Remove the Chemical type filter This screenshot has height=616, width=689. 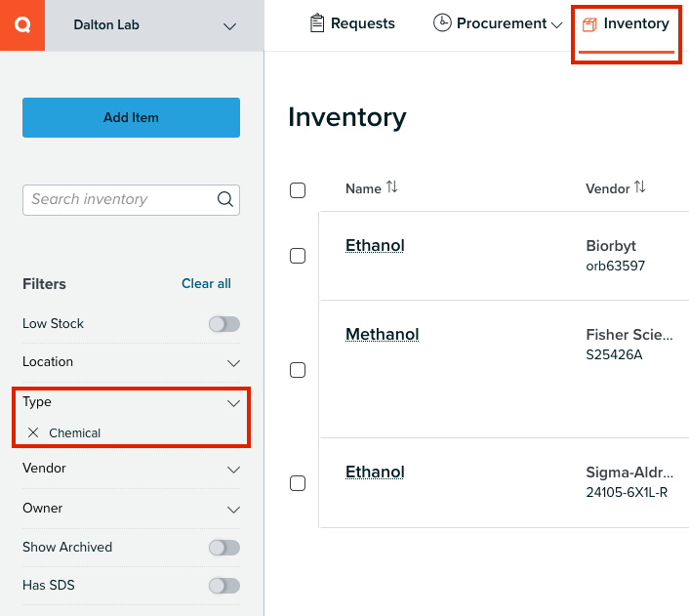(33, 432)
